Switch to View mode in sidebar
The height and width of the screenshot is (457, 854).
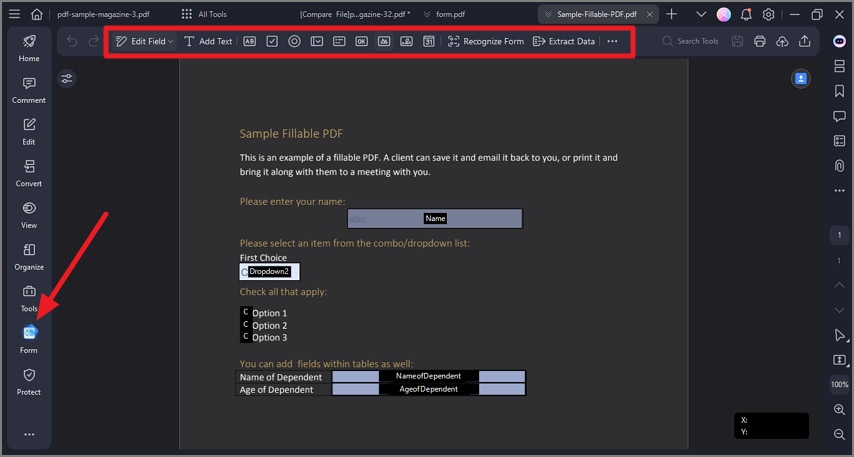[29, 215]
